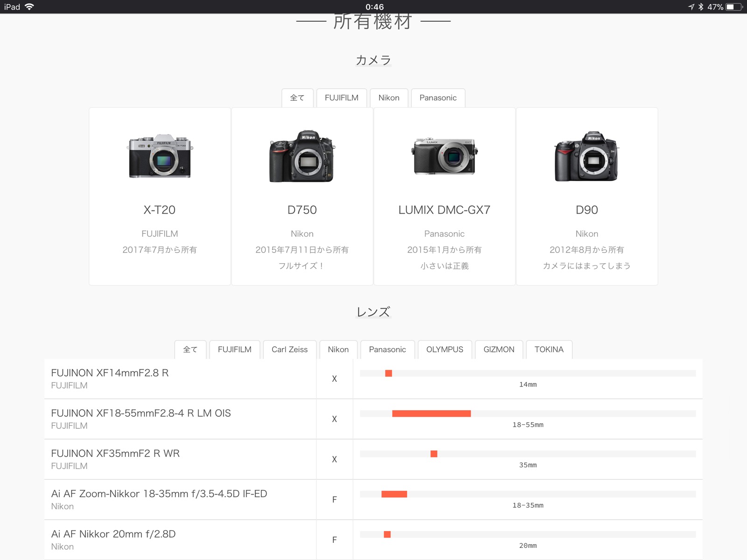Tap the X-T20 camera image
The width and height of the screenshot is (747, 560).
click(x=160, y=157)
